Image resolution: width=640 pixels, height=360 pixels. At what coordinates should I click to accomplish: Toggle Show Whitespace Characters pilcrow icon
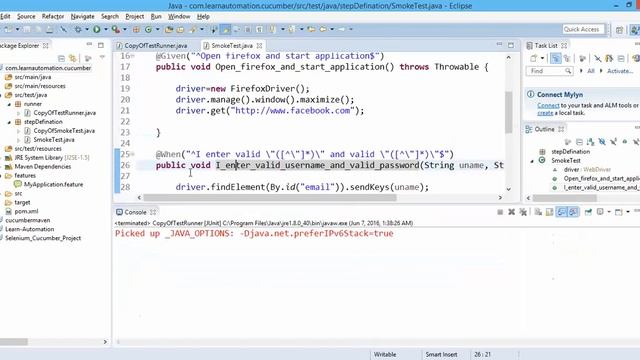coord(259,29)
